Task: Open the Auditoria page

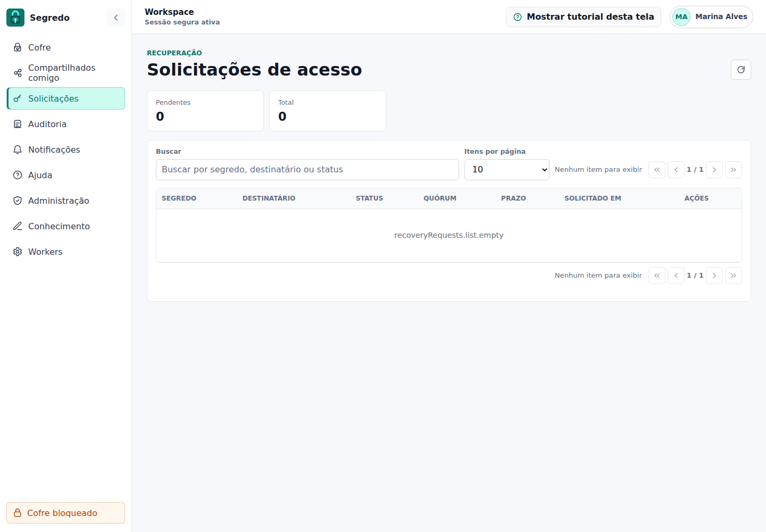Action: pyautogui.click(x=66, y=124)
